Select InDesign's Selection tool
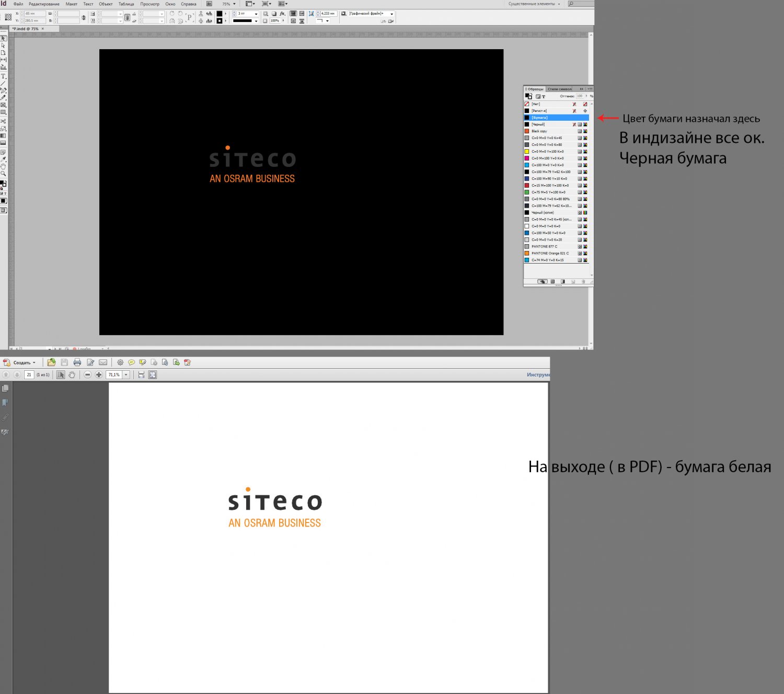The height and width of the screenshot is (694, 784). [3, 38]
